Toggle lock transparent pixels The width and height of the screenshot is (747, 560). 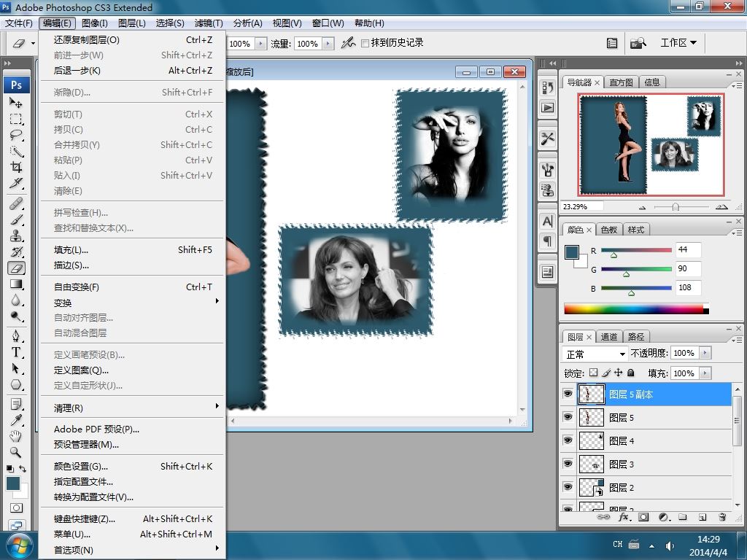point(593,373)
